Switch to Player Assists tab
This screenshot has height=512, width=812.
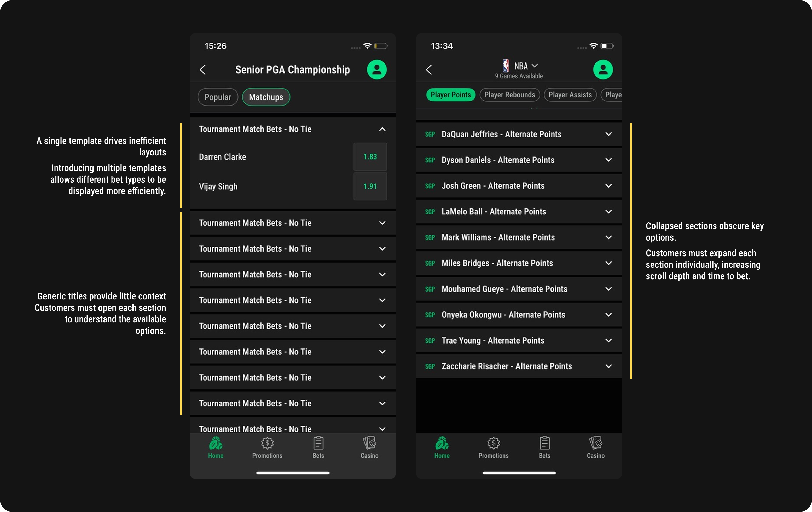(570, 95)
